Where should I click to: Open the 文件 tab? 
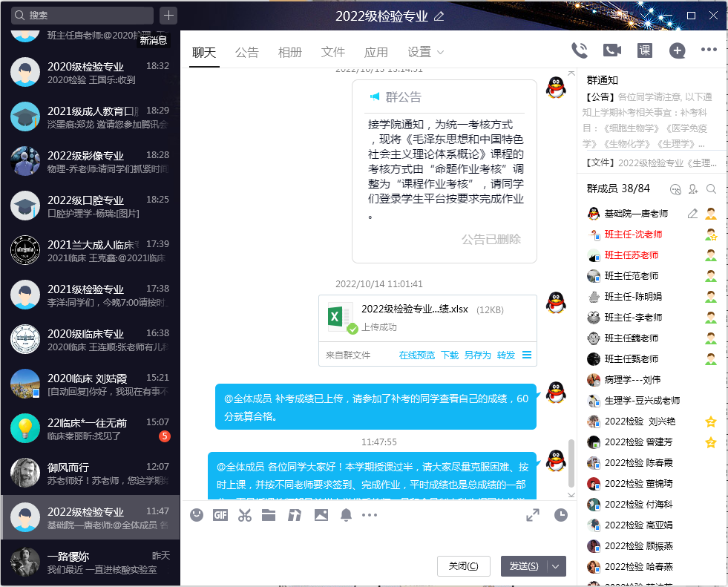click(333, 53)
